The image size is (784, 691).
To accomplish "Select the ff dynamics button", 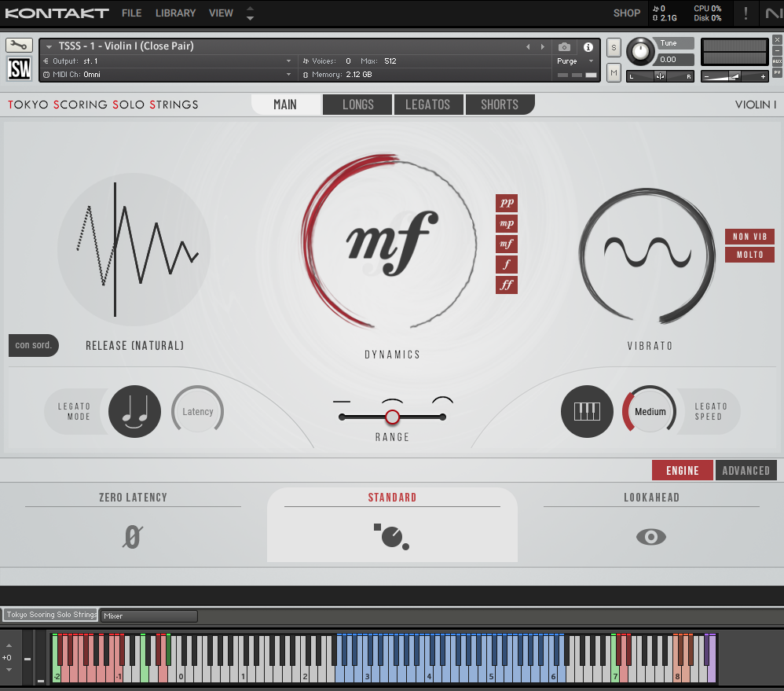I will tap(507, 285).
